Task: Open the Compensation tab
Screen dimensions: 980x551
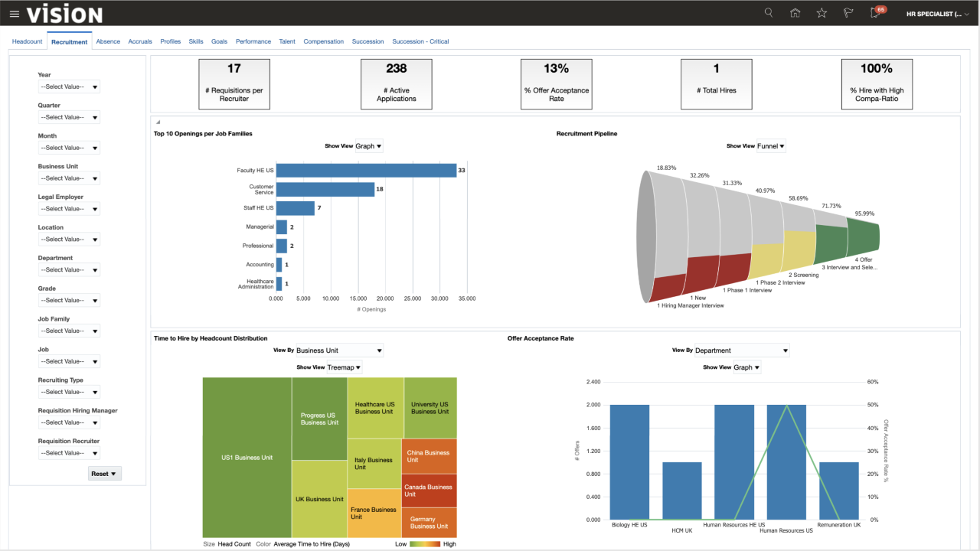Action: (x=324, y=41)
